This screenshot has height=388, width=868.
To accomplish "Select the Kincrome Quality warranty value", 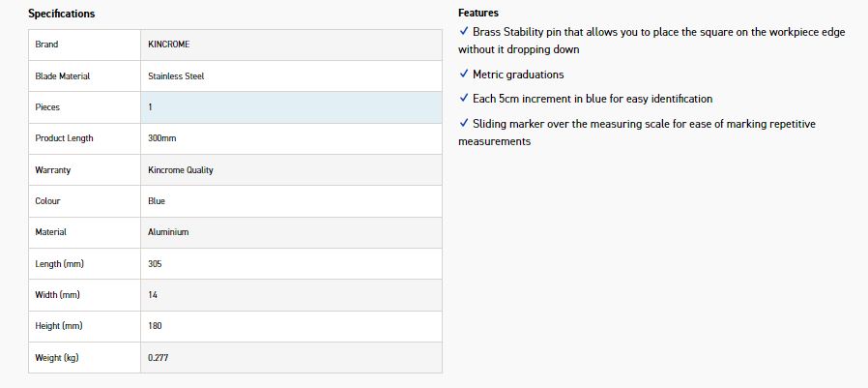I will [181, 169].
